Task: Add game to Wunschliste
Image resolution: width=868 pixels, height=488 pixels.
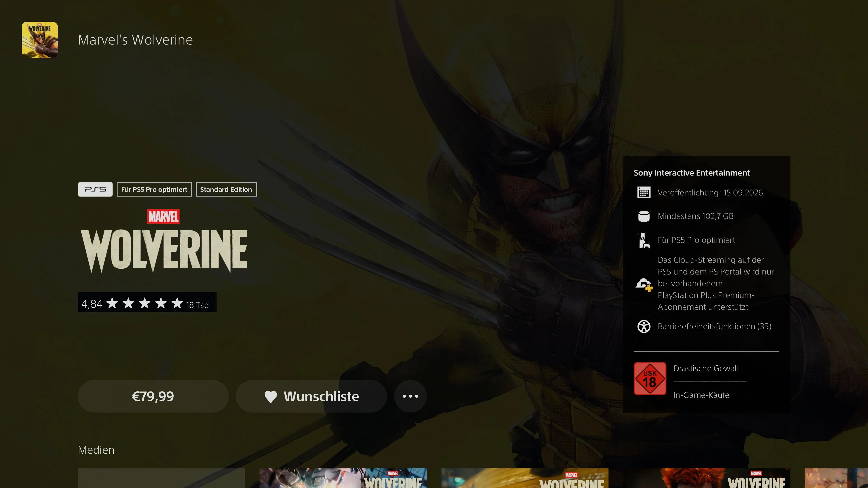Action: [311, 396]
